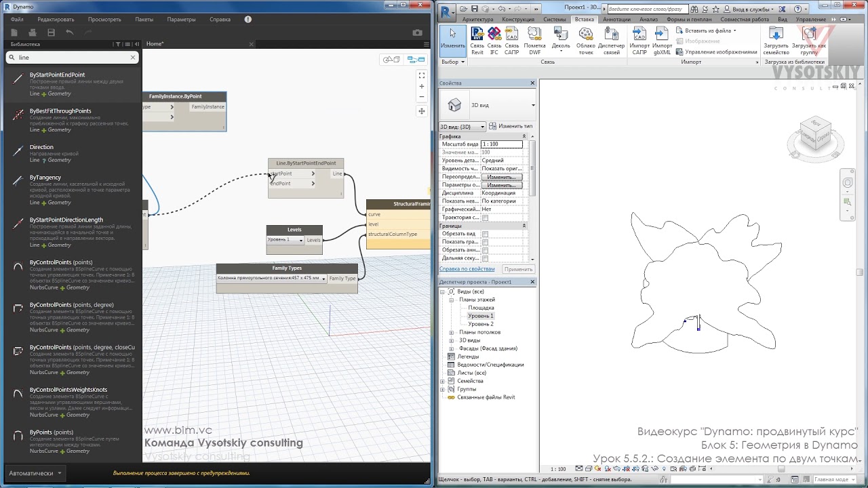Click the Справка по свойствам link
Screen dimensions: 868x488
coord(467,269)
